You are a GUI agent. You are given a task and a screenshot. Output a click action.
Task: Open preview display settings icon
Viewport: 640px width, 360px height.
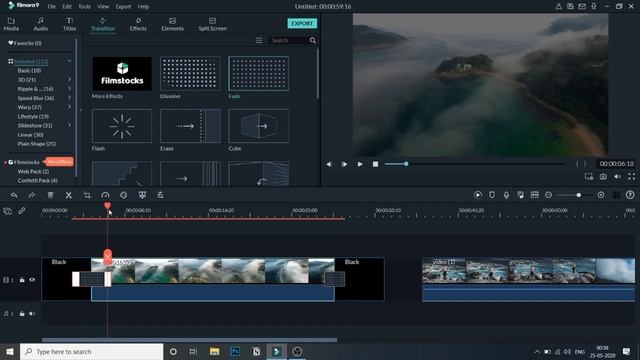(589, 176)
